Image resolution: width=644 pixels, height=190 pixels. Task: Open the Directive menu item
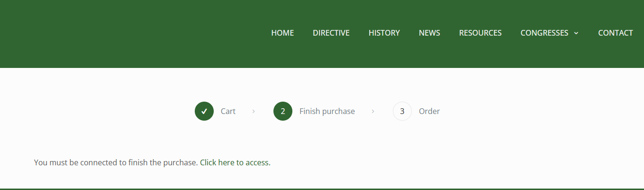(331, 33)
